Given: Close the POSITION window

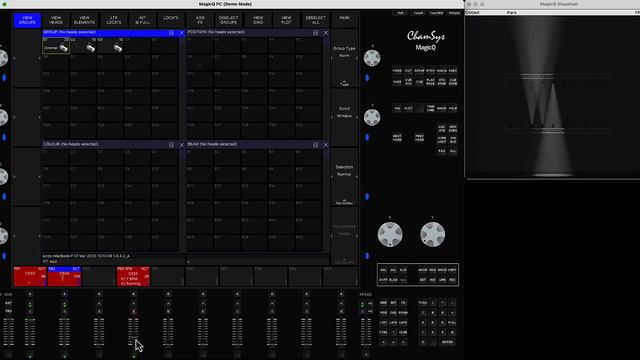Looking at the screenshot, I should 326,32.
